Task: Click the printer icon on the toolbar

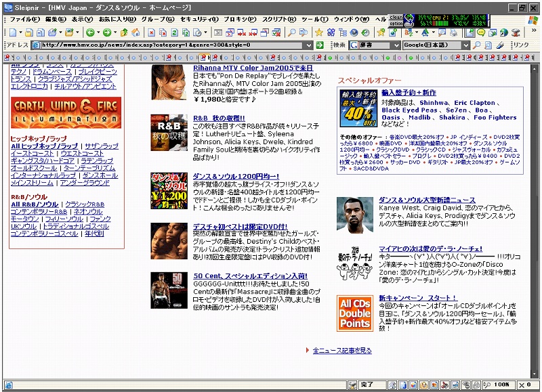Action: (454, 32)
